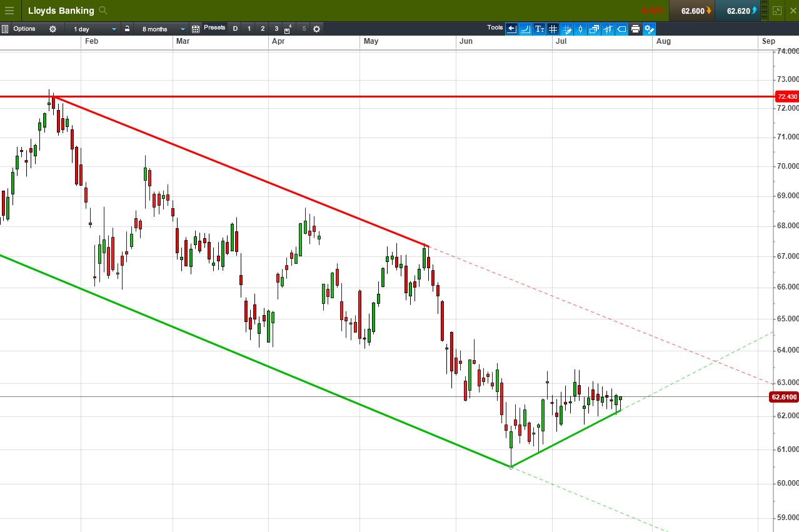
Task: Select the back arrow tool
Action: [511, 29]
